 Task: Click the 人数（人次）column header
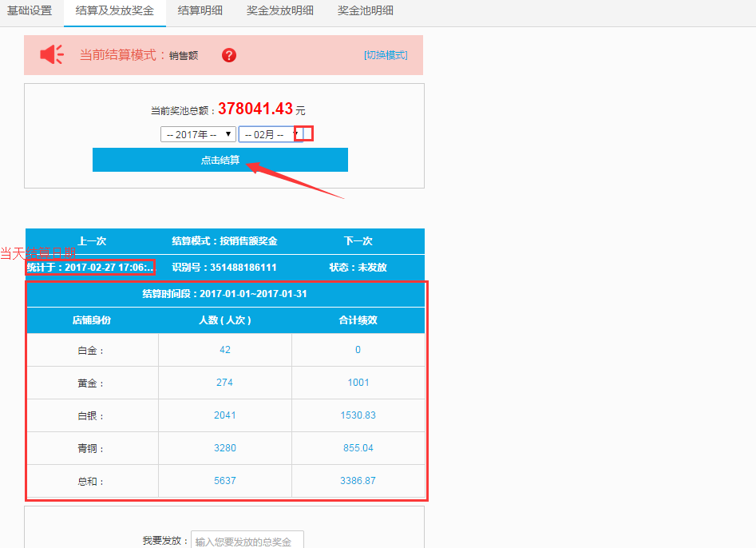click(x=224, y=320)
